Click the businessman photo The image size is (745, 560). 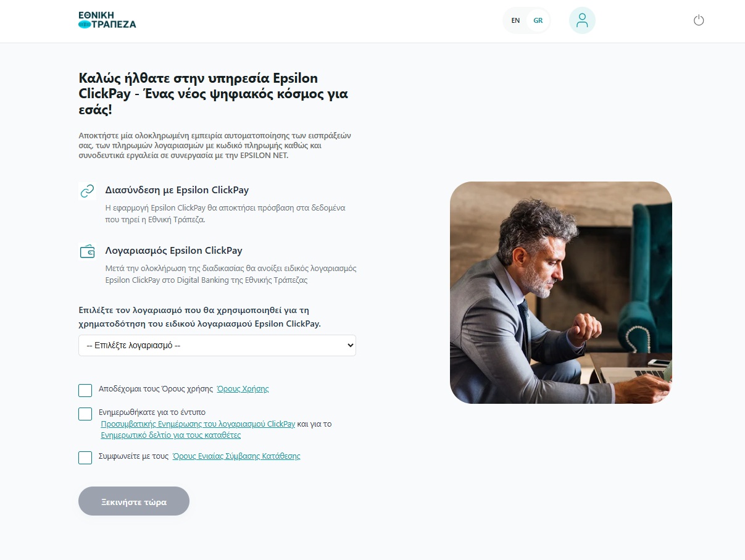tap(560, 293)
